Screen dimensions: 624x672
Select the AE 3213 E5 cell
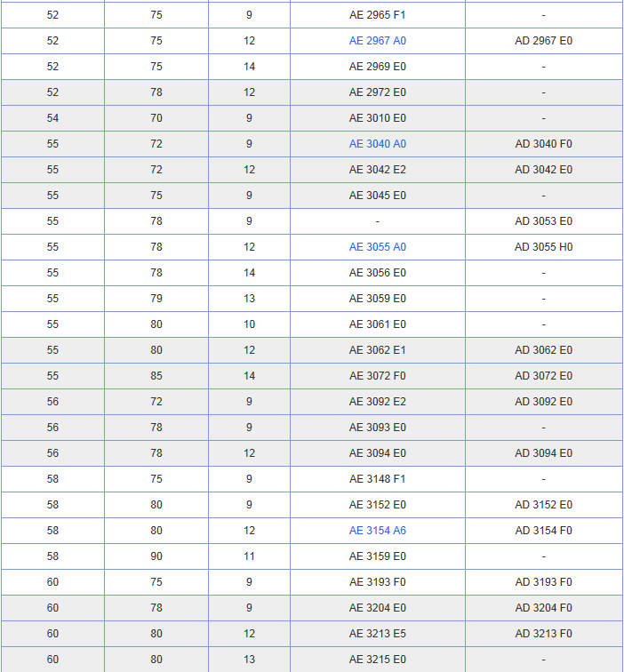(377, 634)
